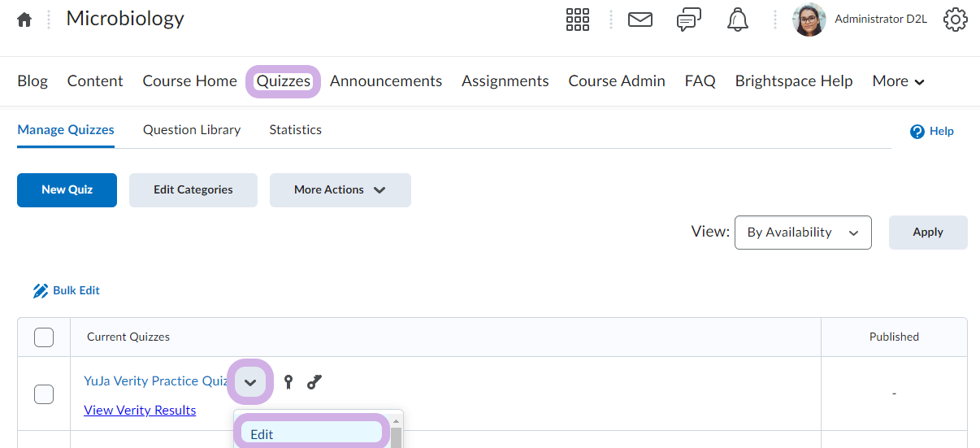
Task: Click the Help question mark icon
Action: pos(917,132)
